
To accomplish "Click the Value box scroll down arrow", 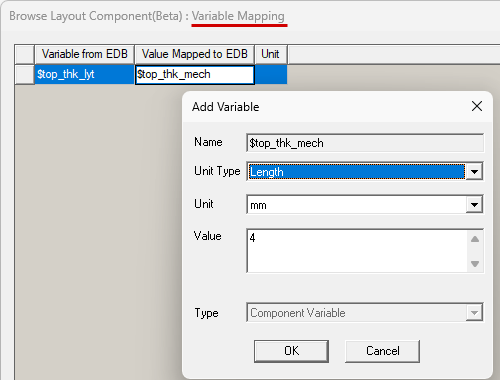I will [475, 263].
